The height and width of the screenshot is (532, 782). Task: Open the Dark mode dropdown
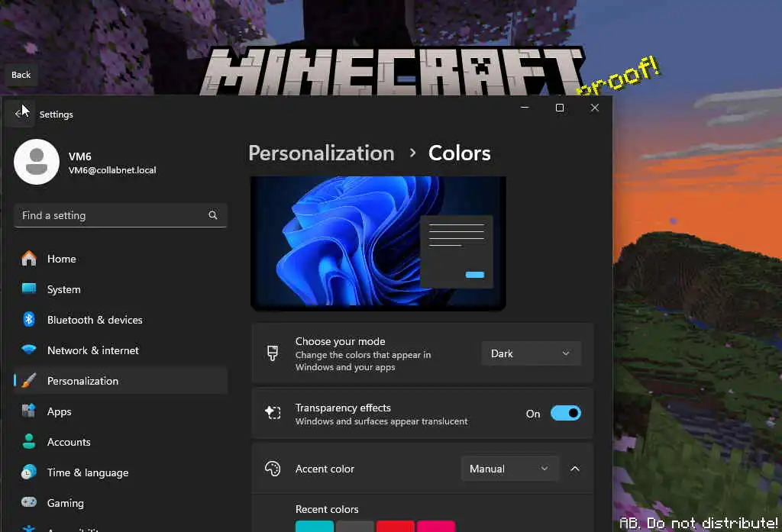[x=532, y=353]
